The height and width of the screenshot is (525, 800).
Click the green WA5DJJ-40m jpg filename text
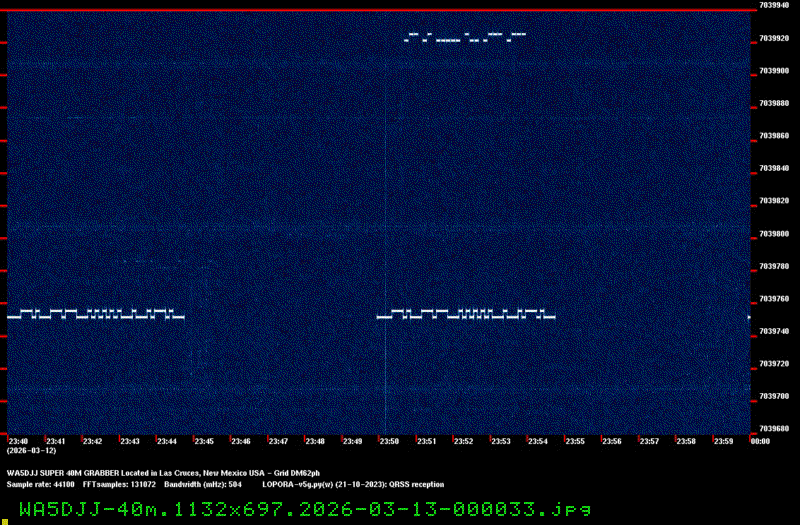[x=305, y=510]
